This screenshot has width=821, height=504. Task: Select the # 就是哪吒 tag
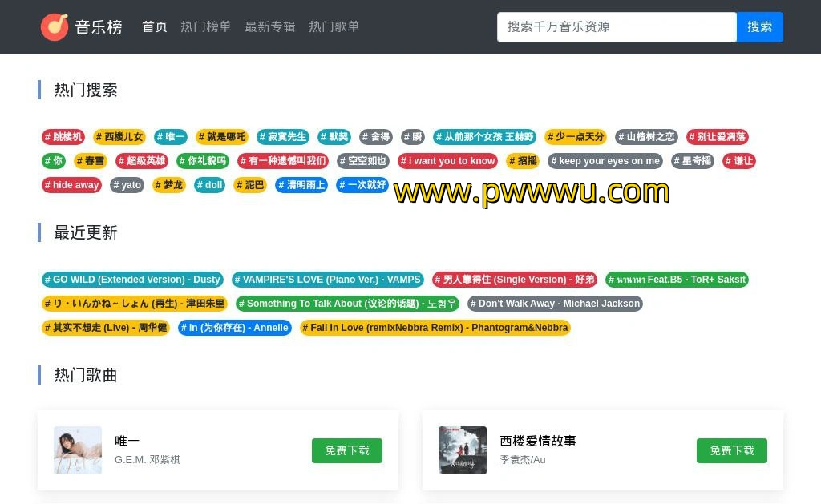pyautogui.click(x=222, y=136)
